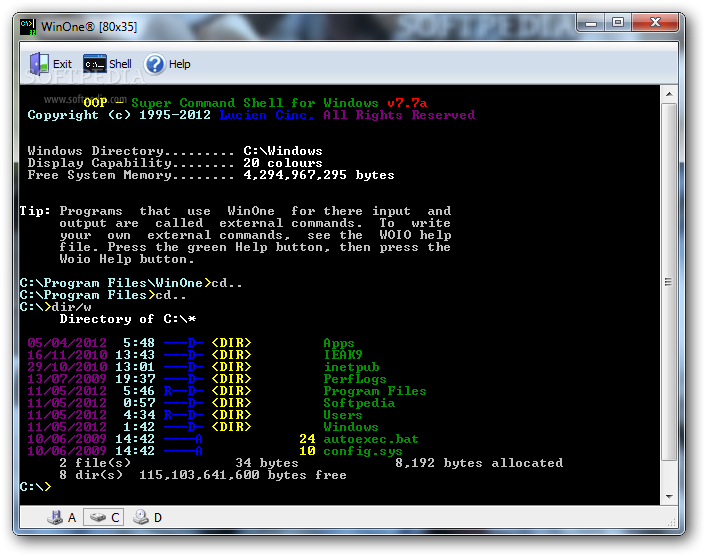This screenshot has height=556, width=706.
Task: Click the '8,192 bytes allocated' text
Action: point(479,463)
